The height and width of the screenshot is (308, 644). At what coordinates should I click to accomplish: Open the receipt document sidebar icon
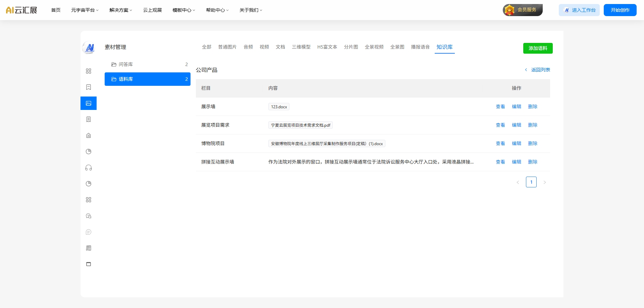coord(89,119)
